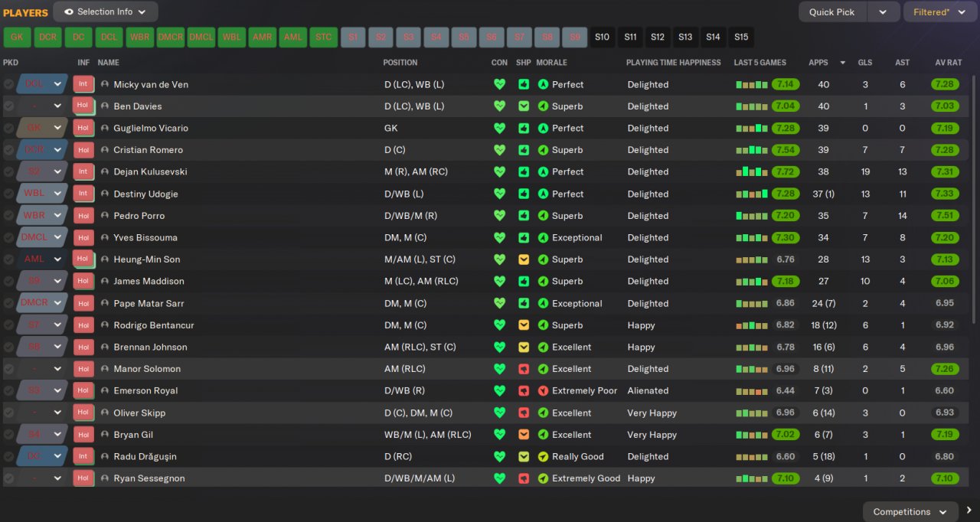Toggle selection tick for Dejan Kulusevski
The width and height of the screenshot is (980, 522).
(x=8, y=172)
